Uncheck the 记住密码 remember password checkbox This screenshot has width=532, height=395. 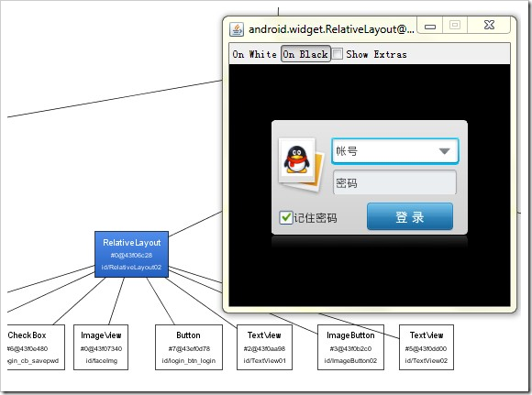click(x=285, y=218)
